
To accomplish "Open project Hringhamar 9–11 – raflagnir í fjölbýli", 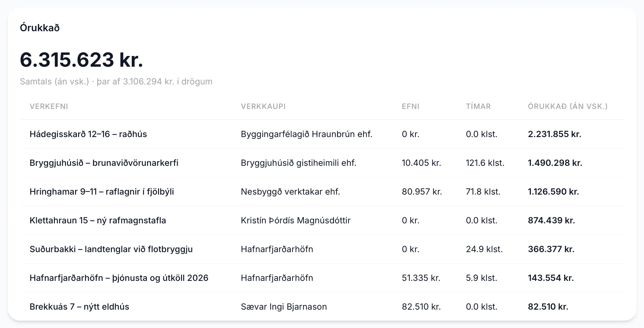I will tap(102, 192).
